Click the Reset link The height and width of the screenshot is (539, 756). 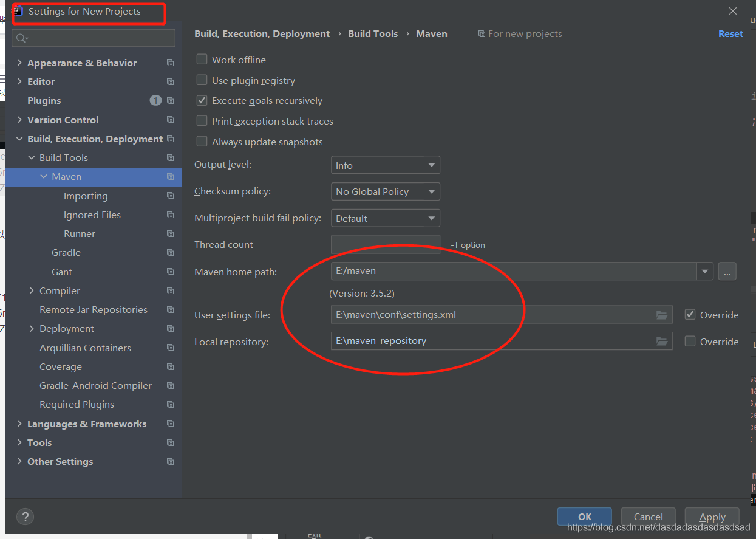click(730, 34)
